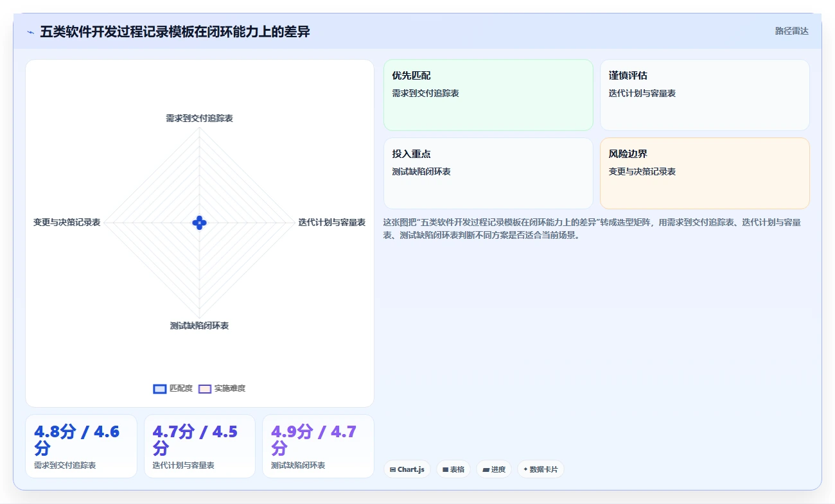Select the 需求到交付追踪表 radar axis label
Viewport: 835px width, 504px height.
[x=199, y=118]
